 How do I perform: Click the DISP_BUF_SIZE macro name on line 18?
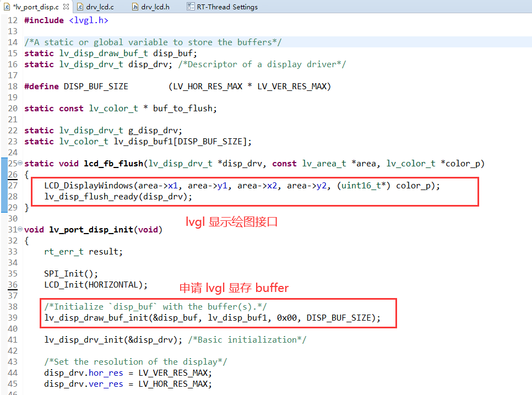pyautogui.click(x=95, y=86)
